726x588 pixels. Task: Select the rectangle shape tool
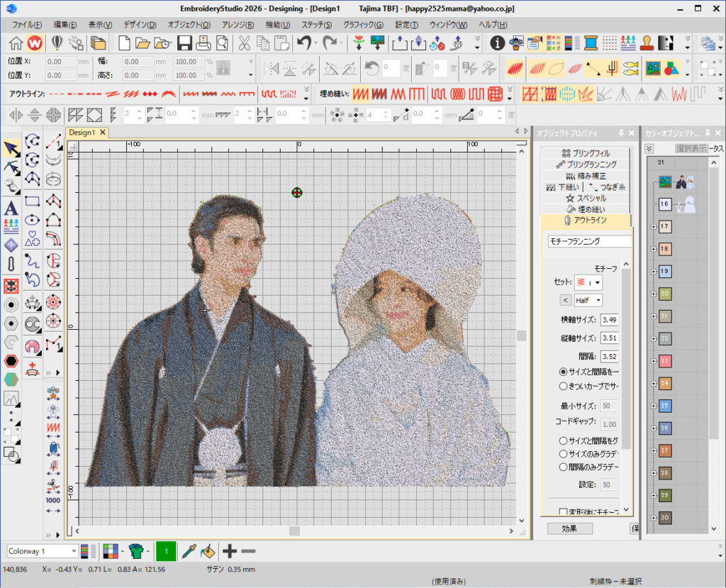(x=32, y=201)
